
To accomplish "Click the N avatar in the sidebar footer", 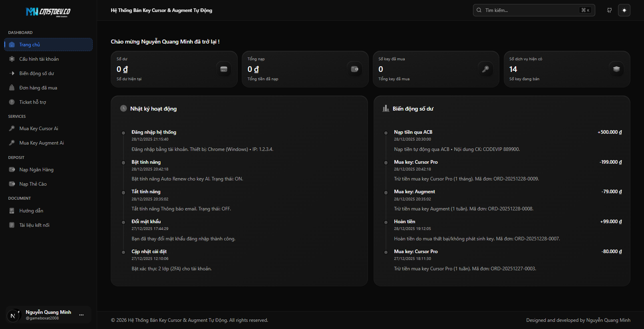I will 13,315.
